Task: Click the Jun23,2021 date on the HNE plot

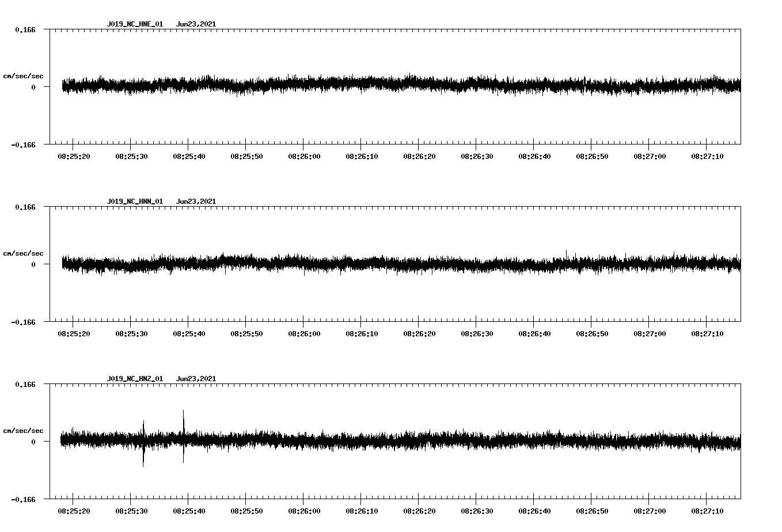Action: point(196,24)
